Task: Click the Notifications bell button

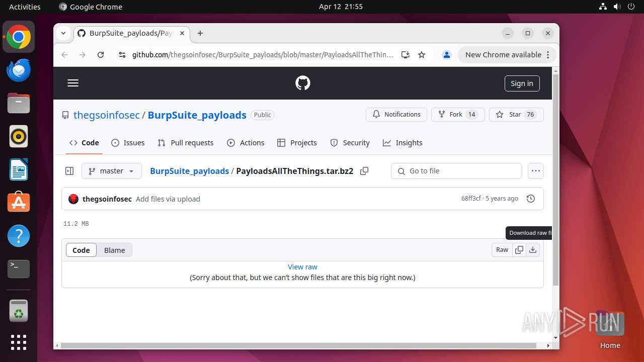Action: coord(396,115)
